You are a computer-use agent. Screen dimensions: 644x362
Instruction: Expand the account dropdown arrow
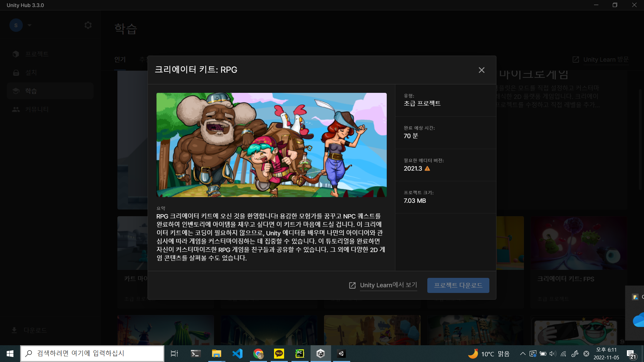tap(30, 25)
